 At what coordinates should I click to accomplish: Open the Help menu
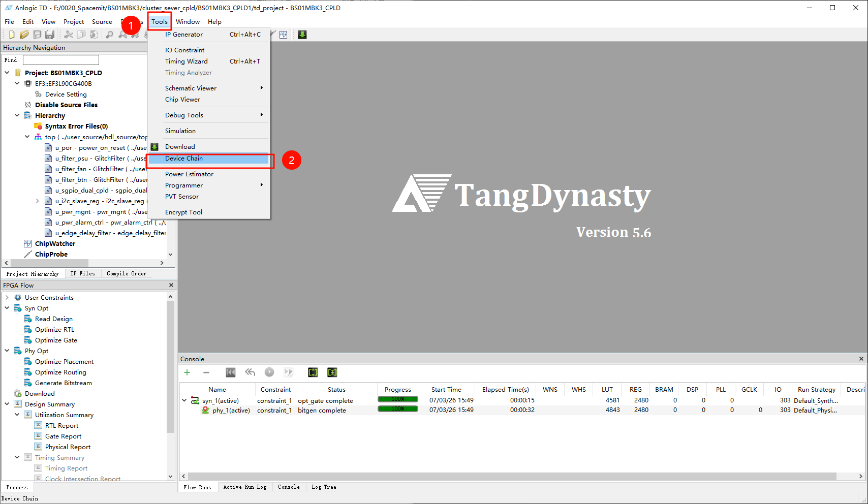click(x=214, y=22)
